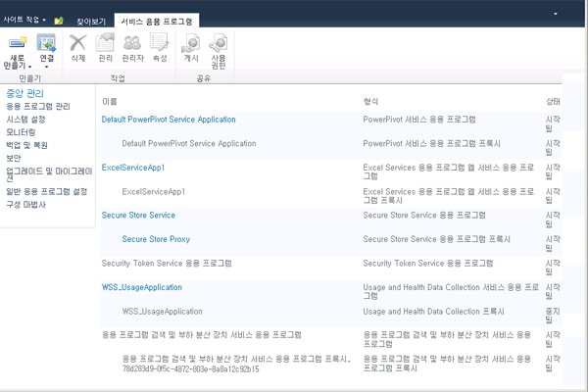This screenshot has height=392, width=588.
Task: Open the WSS_UsageApplication link
Action: point(142,287)
